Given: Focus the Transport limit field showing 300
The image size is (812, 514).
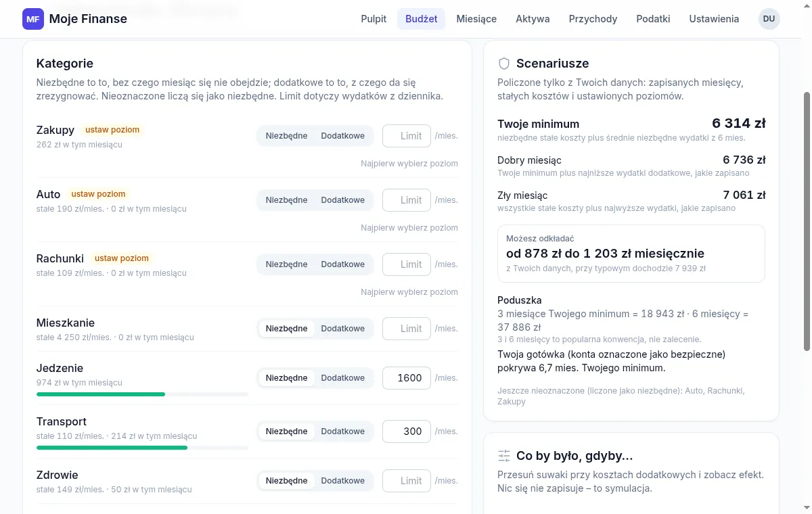Looking at the screenshot, I should click(407, 431).
